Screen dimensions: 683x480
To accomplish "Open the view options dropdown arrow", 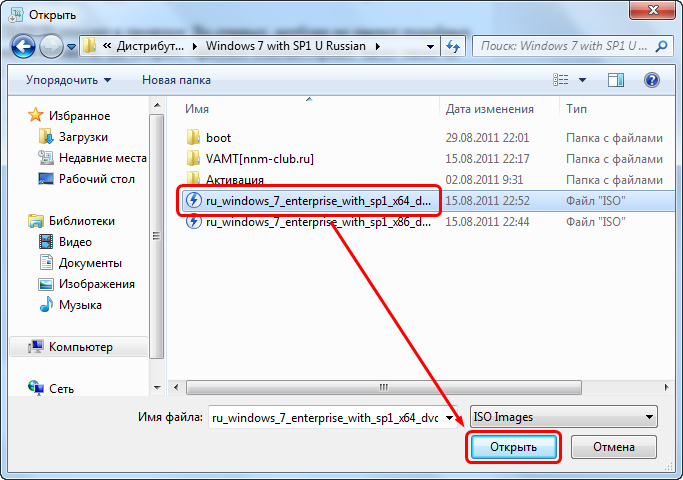I will point(582,80).
